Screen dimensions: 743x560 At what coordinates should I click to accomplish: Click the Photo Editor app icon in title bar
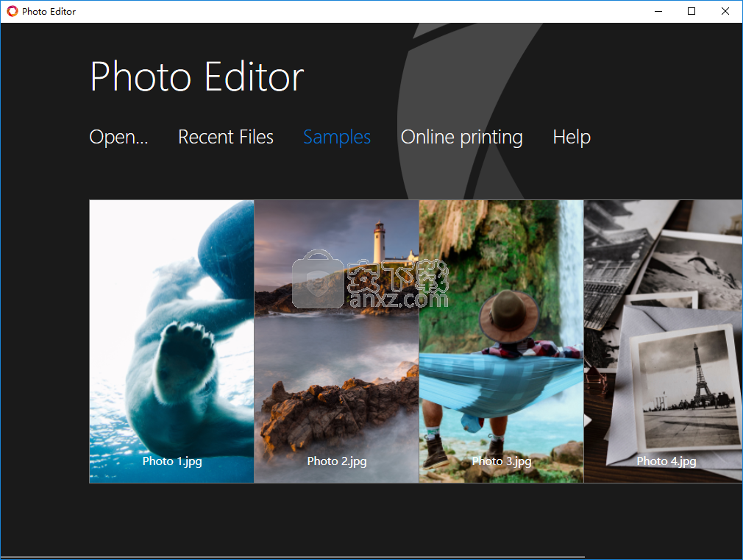(13, 11)
